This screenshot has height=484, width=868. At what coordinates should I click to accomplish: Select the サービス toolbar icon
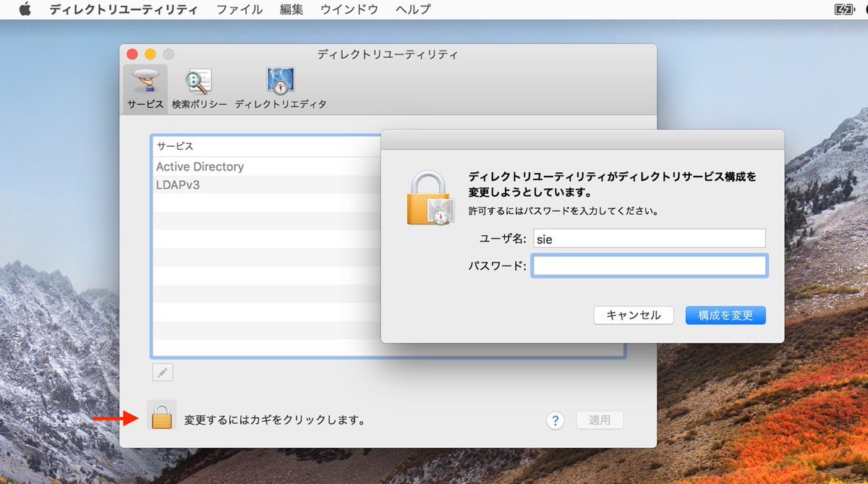coord(145,88)
